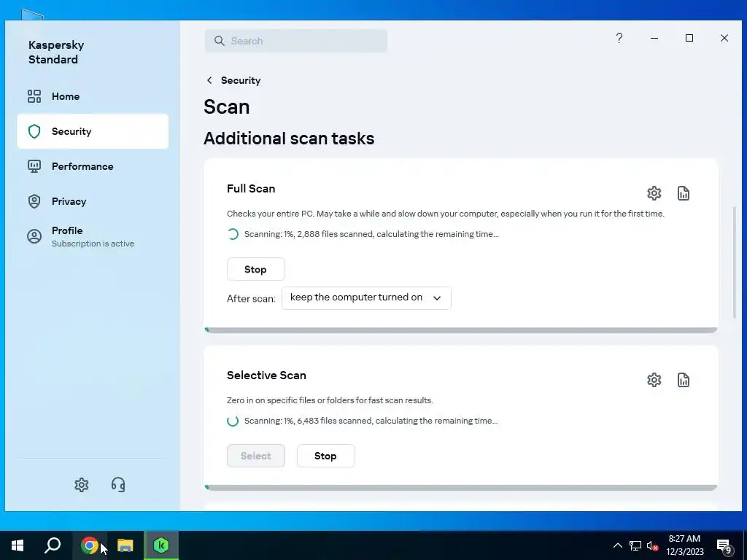Image resolution: width=747 pixels, height=560 pixels.
Task: Click the Home grid icon in sidebar
Action: tap(34, 96)
